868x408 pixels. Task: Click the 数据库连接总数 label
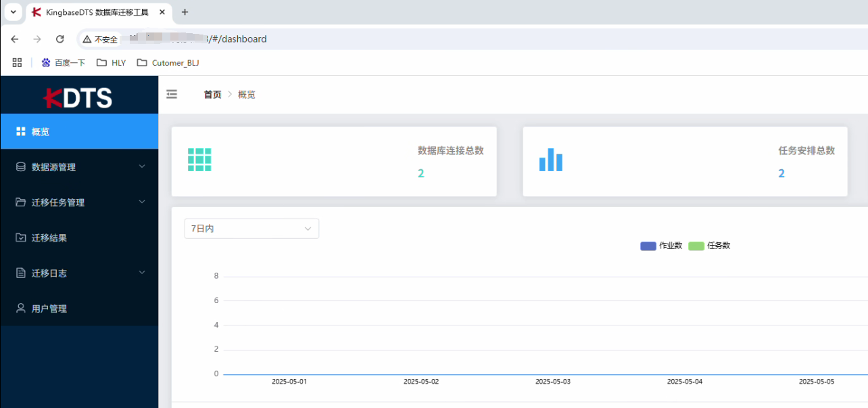click(x=451, y=151)
